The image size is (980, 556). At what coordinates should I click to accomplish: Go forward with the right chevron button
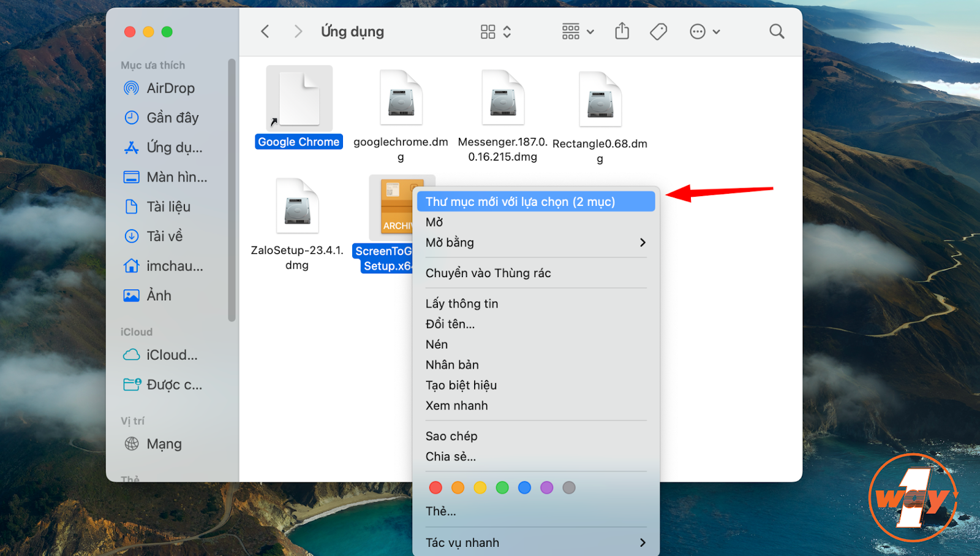pos(298,31)
